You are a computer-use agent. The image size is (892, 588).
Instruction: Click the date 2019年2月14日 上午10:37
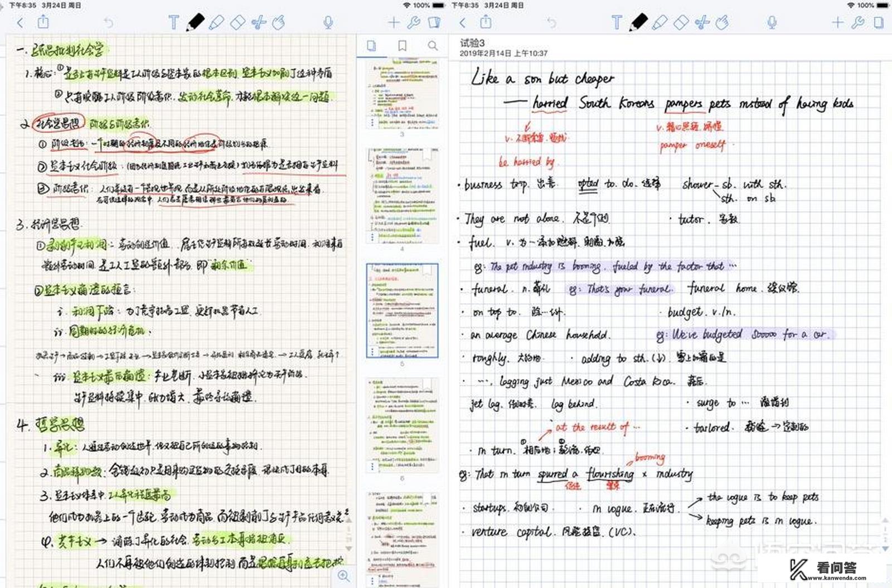(x=503, y=53)
